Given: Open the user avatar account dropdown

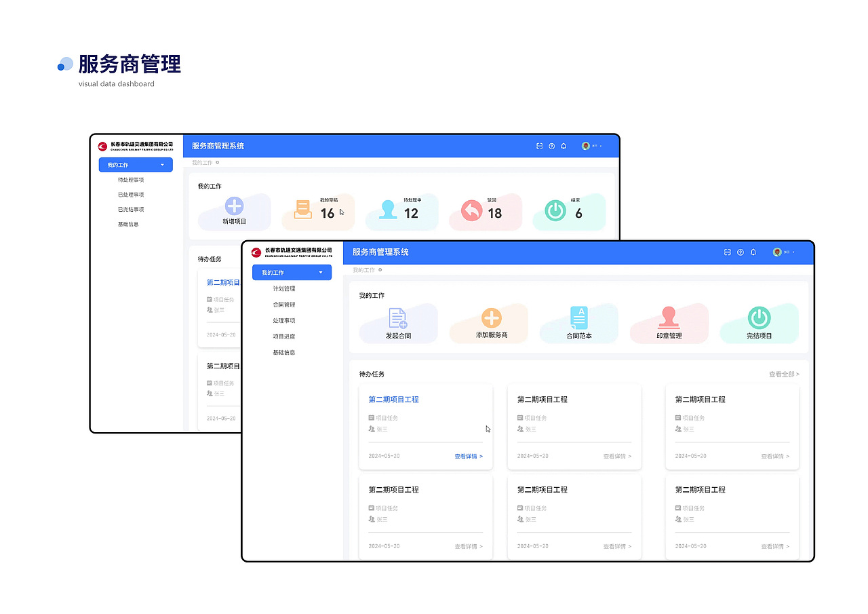Looking at the screenshot, I should pos(777,252).
